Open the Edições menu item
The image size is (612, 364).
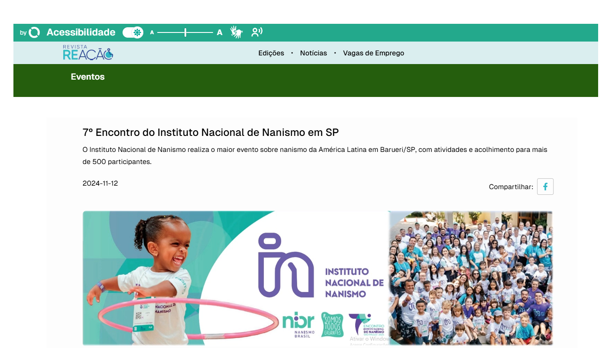point(271,53)
